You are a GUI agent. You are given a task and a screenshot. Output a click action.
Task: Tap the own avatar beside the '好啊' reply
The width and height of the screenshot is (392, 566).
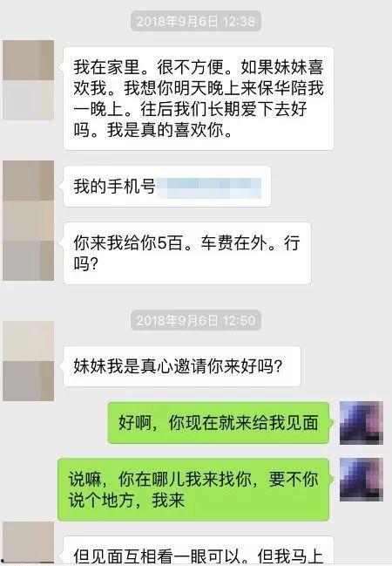[362, 423]
